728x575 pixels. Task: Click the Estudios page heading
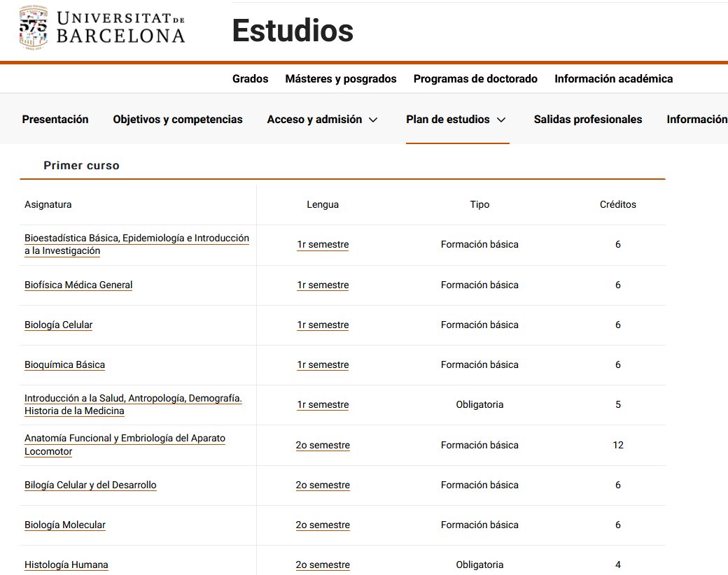point(293,31)
